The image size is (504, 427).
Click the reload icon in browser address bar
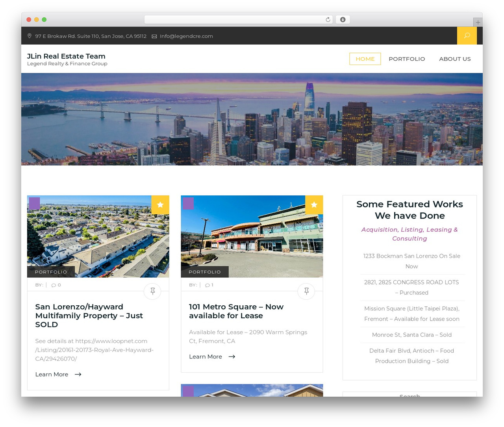click(x=328, y=20)
